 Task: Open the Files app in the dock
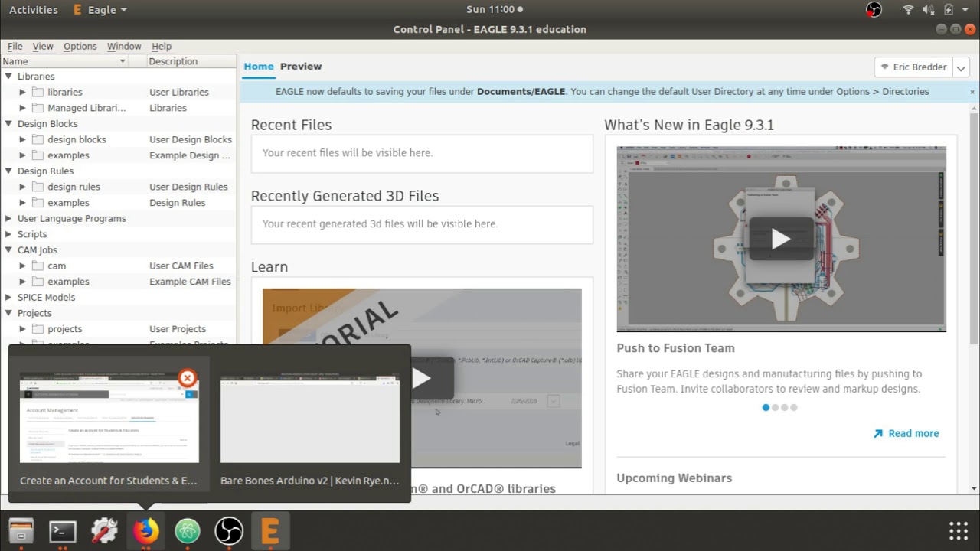(21, 530)
